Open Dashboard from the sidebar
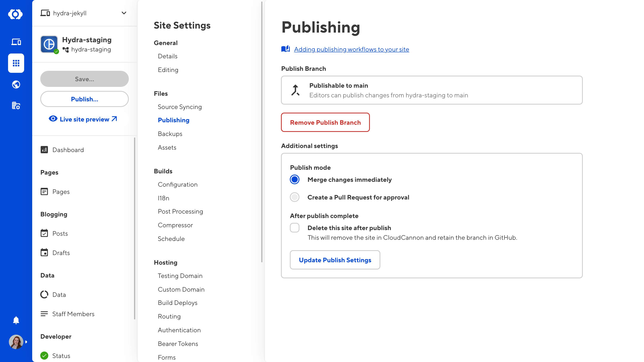The image size is (644, 362). click(68, 150)
